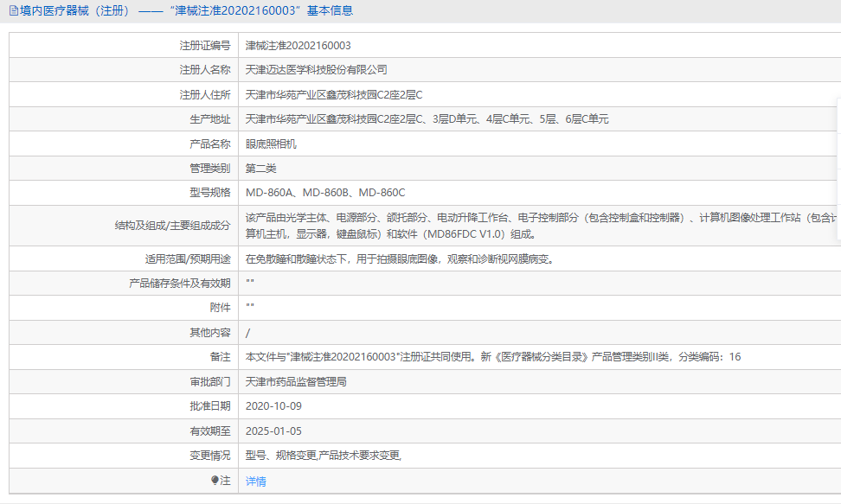841x504 pixels.
Task: Click the approval date 2020-10-09
Action: pyautogui.click(x=273, y=406)
